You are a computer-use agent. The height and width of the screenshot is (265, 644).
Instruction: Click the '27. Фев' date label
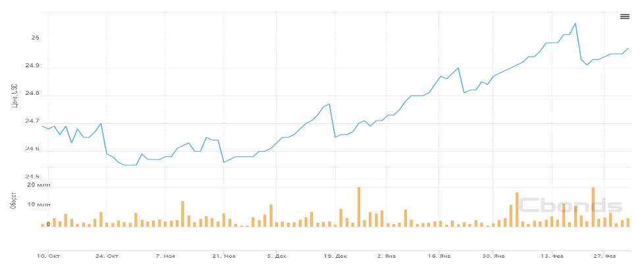606,254
